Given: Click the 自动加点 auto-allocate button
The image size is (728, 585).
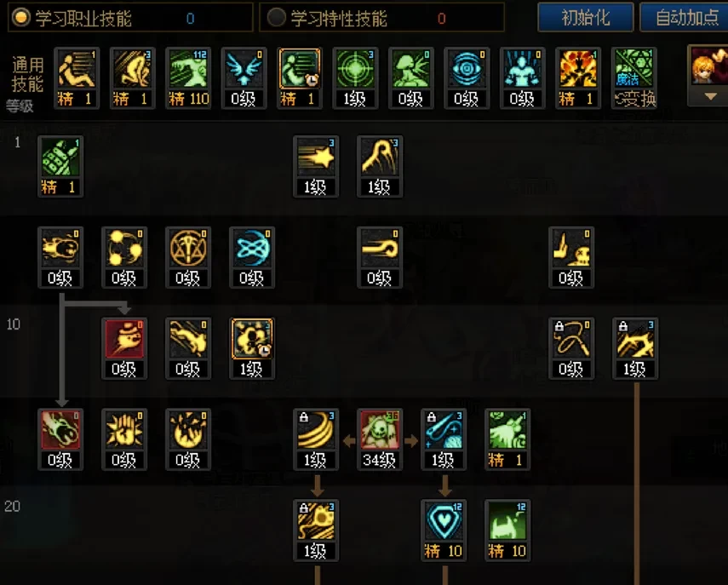Looking at the screenshot, I should click(685, 17).
